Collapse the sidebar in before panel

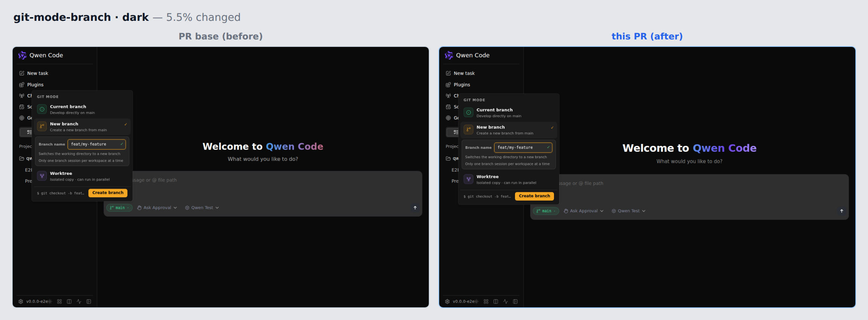click(x=89, y=301)
